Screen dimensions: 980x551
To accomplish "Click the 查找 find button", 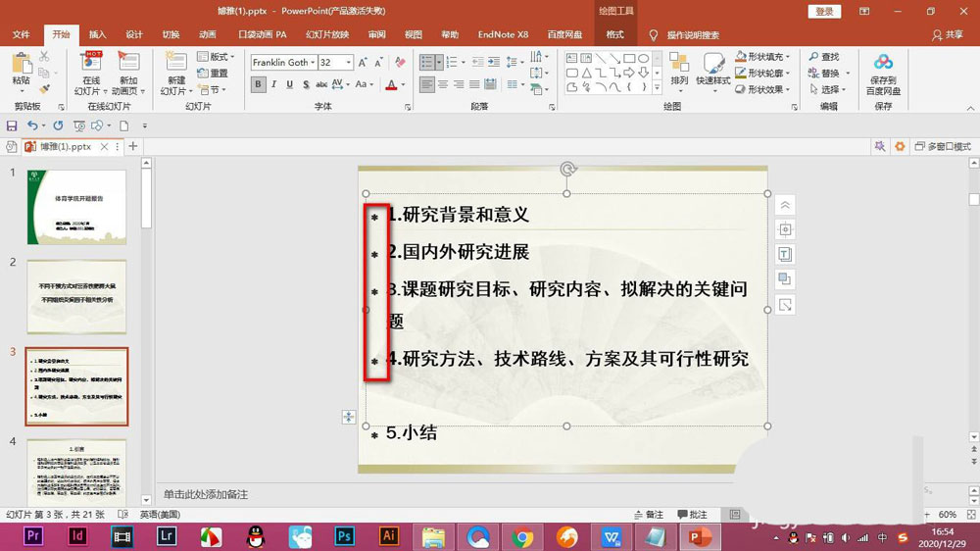I will [824, 56].
